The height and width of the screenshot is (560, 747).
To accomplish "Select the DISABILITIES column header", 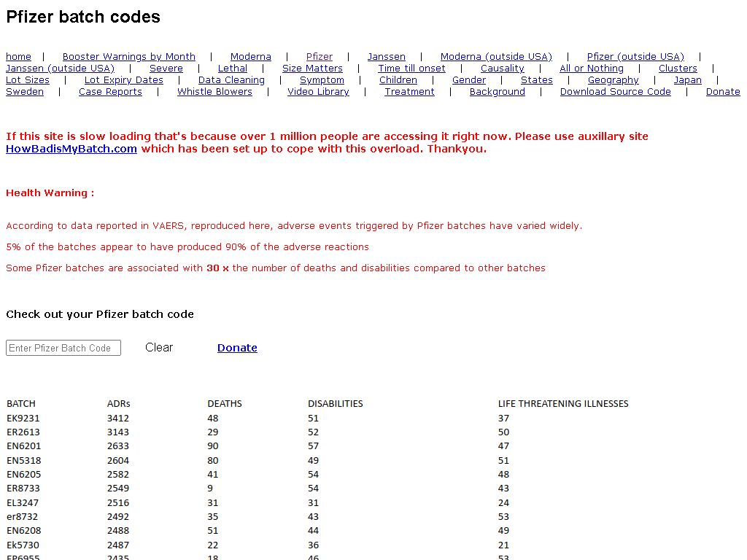I will pos(336,404).
